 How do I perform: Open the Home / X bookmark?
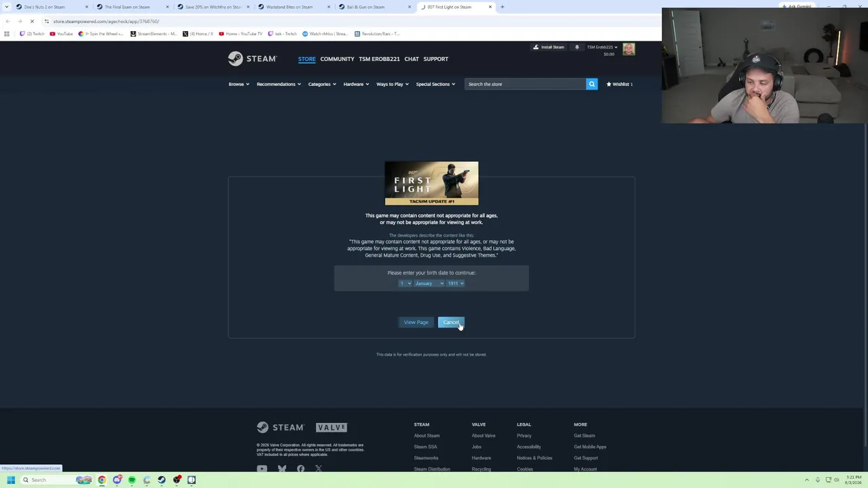pyautogui.click(x=198, y=33)
